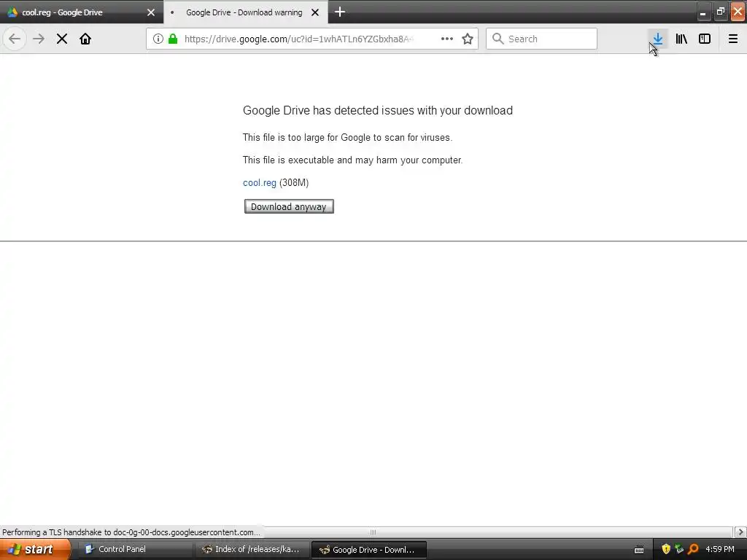Bookmark this page with the star icon
747x560 pixels.
tap(468, 39)
